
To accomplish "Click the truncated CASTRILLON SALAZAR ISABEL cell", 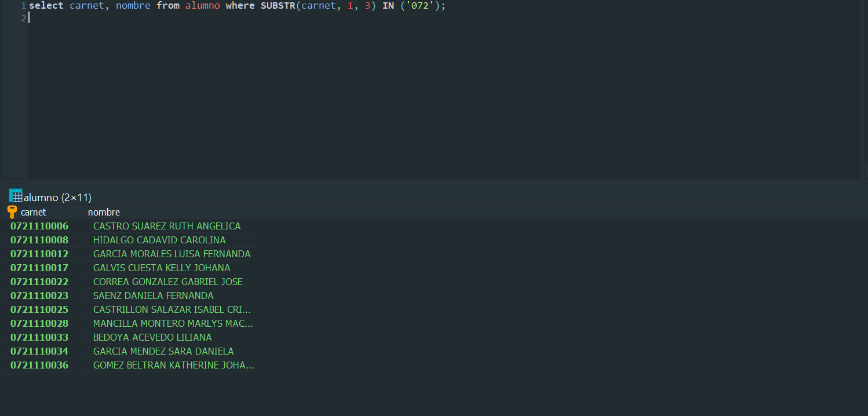I will pyautogui.click(x=172, y=309).
